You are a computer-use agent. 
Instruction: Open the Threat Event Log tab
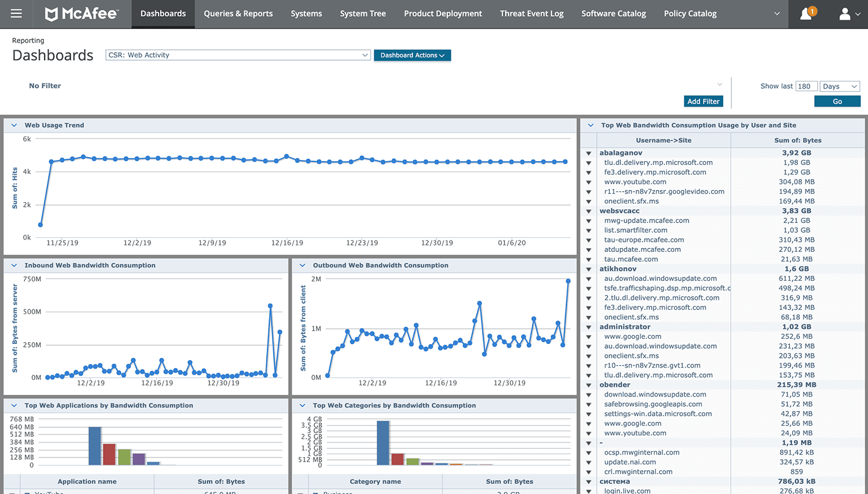(531, 14)
